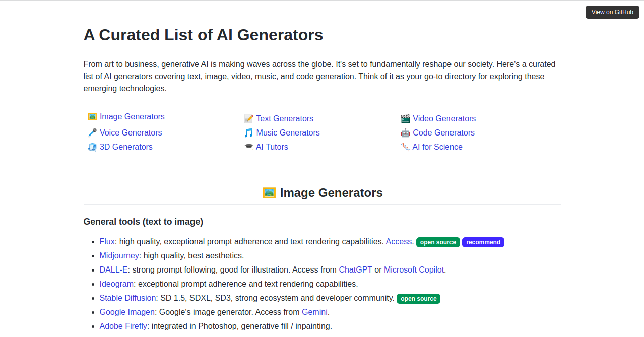This screenshot has width=644, height=337.
Task: Click the picture emoji in Image Generators heading
Action: (x=269, y=193)
